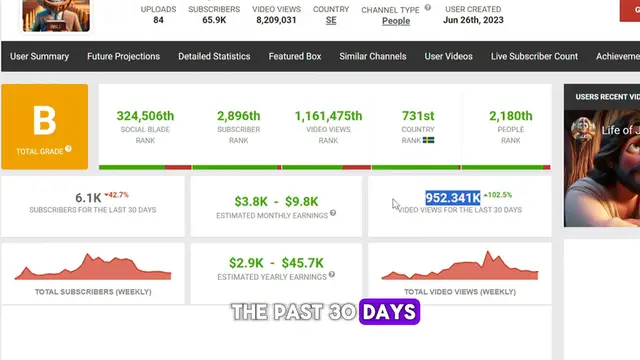Click the B total grade box
The height and width of the screenshot is (360, 640).
(x=44, y=127)
